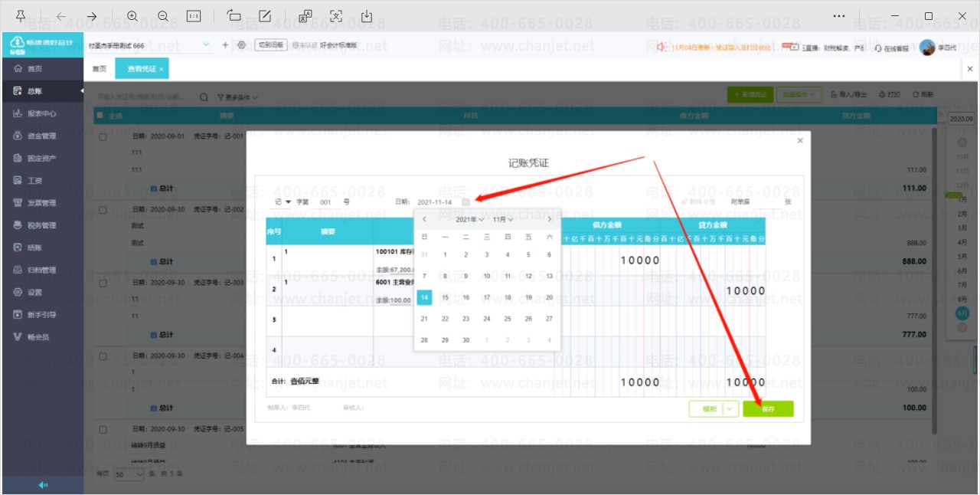
Task: Open online customer service 在线客服
Action: [x=892, y=48]
